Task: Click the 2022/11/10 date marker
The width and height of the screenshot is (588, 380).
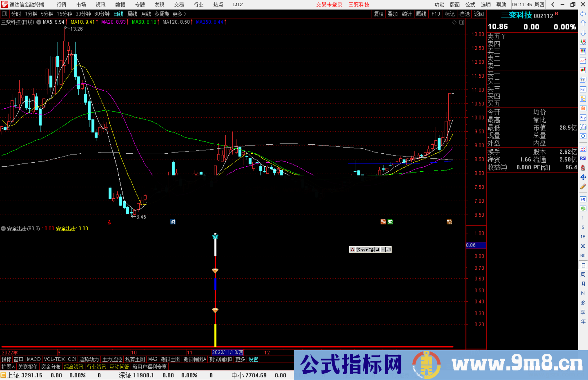Action: point(228,352)
